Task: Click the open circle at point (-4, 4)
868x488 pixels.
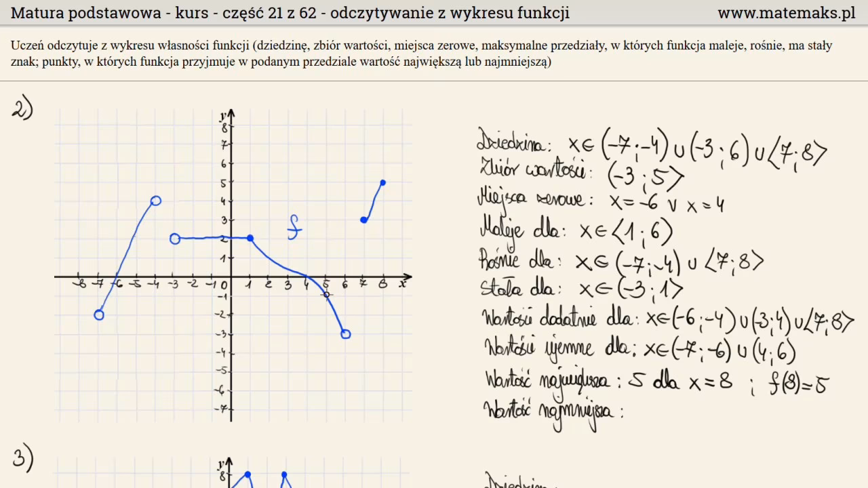Action: point(156,201)
